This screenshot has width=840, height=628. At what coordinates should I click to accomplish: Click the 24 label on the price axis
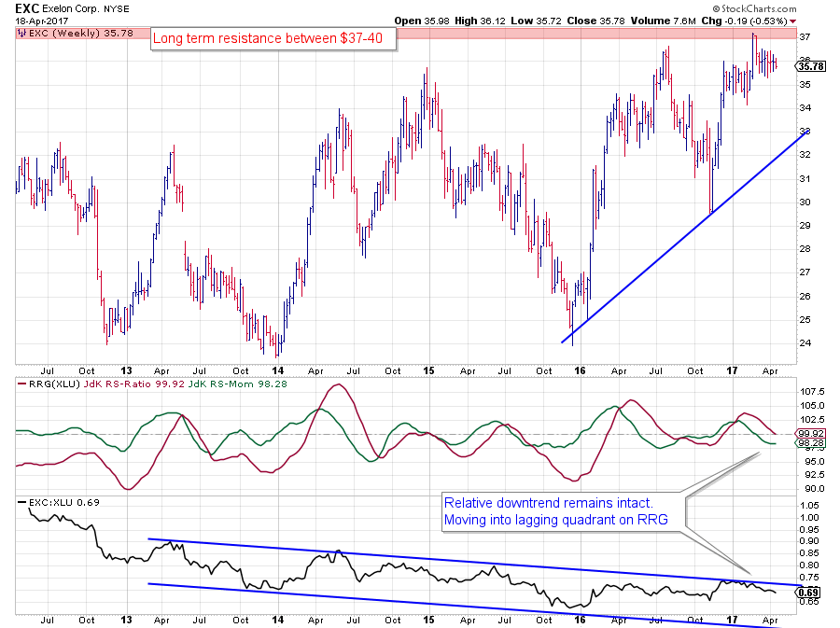coord(805,342)
